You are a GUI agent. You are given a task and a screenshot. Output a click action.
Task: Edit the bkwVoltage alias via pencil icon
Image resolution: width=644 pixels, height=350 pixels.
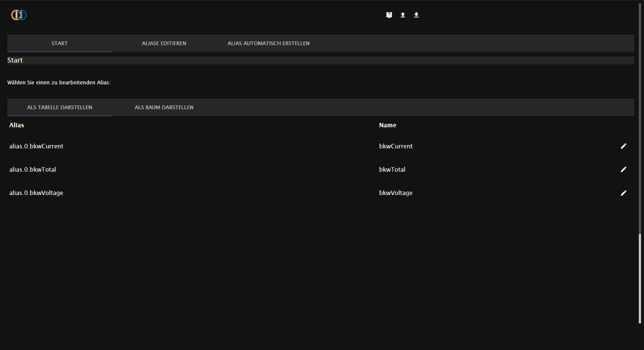624,193
